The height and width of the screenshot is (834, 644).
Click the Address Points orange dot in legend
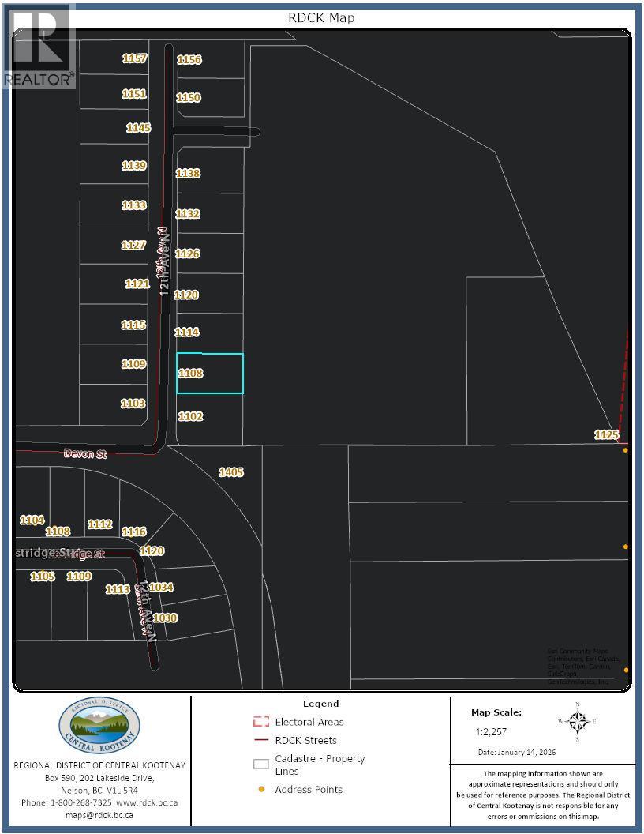coord(260,790)
